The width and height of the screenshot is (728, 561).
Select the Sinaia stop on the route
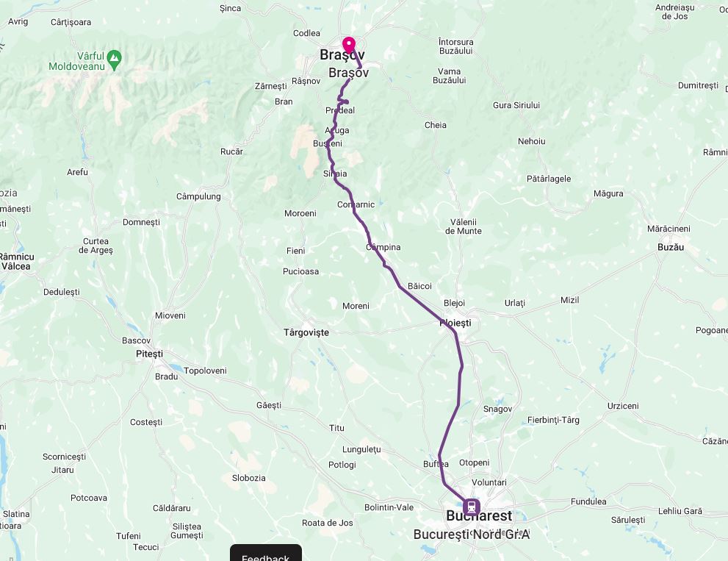coord(335,174)
